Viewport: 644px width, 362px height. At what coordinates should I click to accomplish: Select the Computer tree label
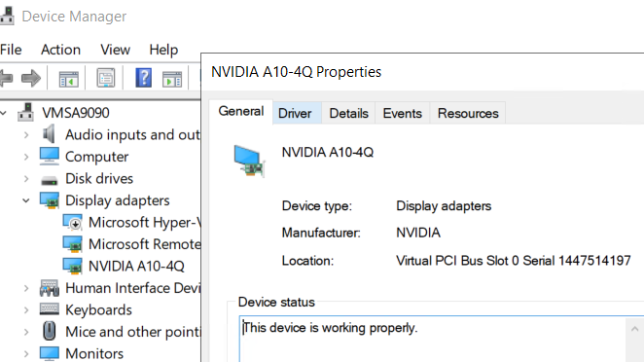point(97,157)
